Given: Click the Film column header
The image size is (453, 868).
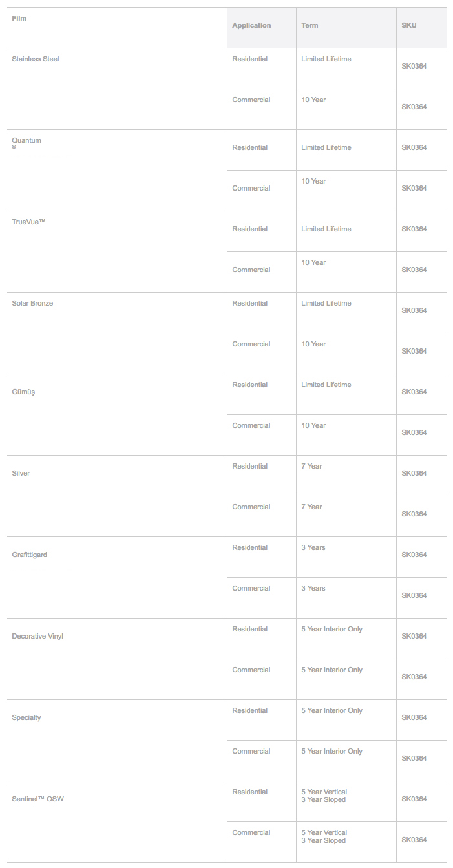Looking at the screenshot, I should [19, 18].
